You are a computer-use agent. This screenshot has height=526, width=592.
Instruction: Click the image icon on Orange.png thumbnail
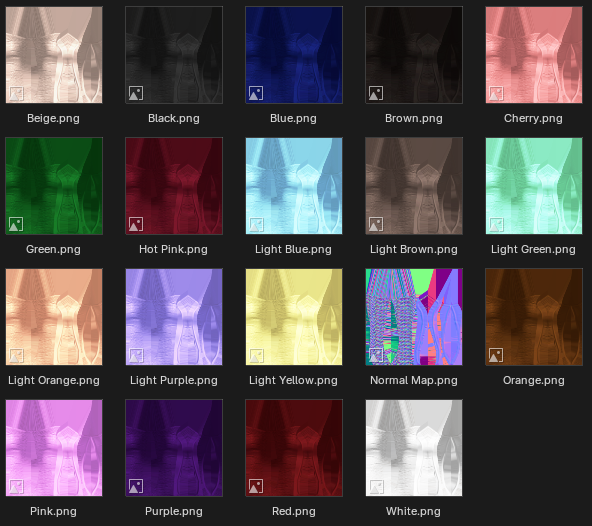tap(496, 355)
